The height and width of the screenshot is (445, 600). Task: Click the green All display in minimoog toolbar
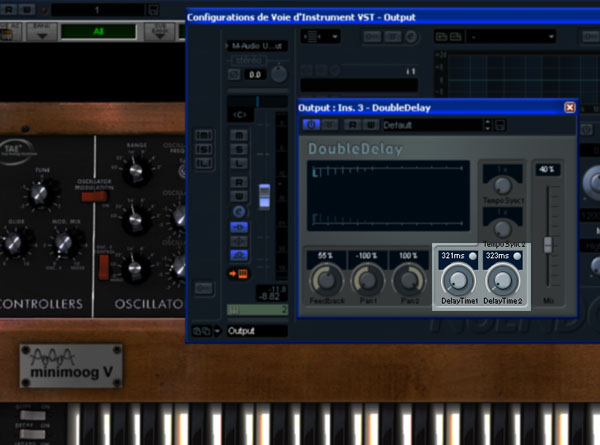pos(98,31)
